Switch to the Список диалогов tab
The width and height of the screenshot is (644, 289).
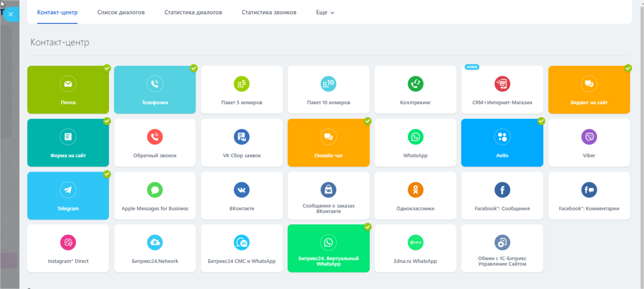pos(121,12)
